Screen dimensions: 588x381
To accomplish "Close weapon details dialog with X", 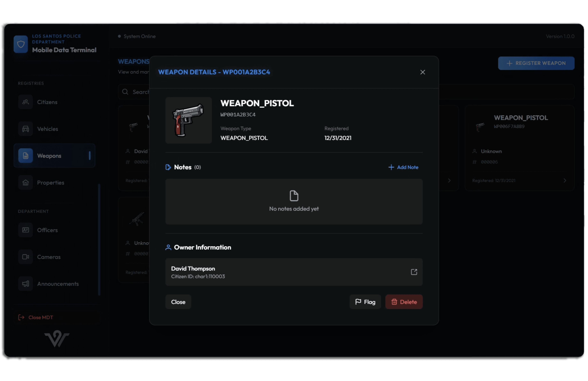I will [x=422, y=72].
